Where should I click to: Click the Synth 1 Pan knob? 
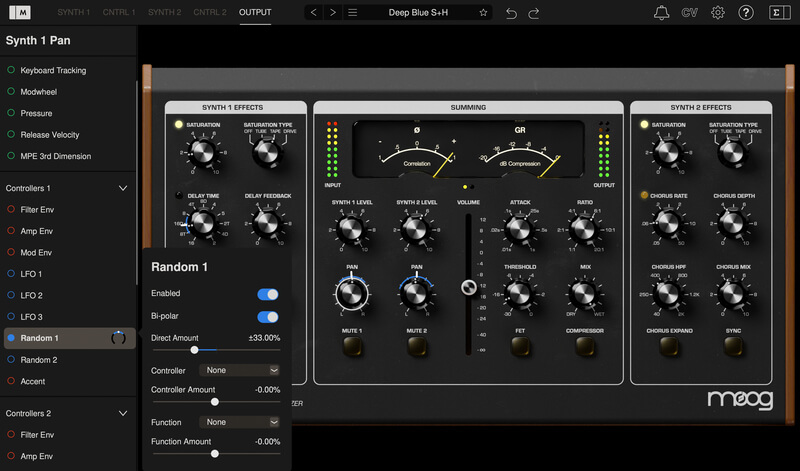pos(352,294)
